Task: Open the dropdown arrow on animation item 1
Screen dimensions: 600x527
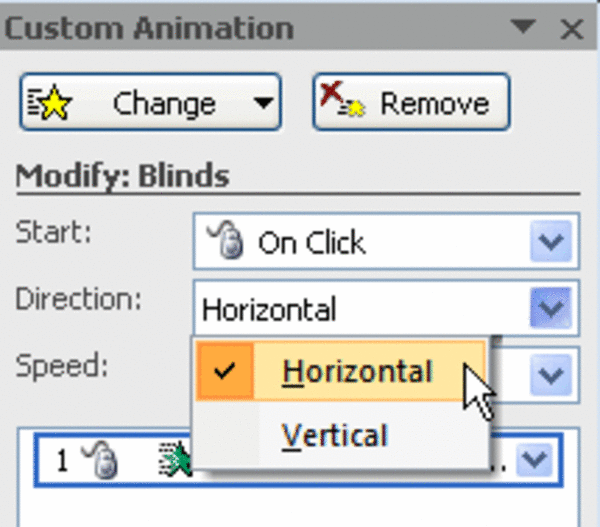Action: [x=536, y=460]
